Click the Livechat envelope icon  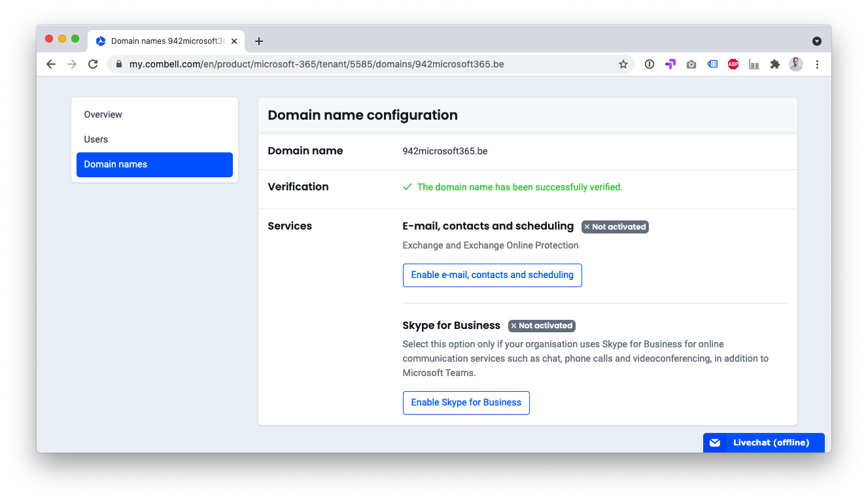click(715, 443)
